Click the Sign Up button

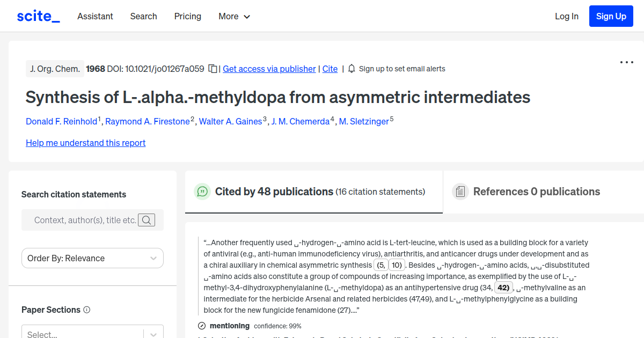click(x=611, y=16)
